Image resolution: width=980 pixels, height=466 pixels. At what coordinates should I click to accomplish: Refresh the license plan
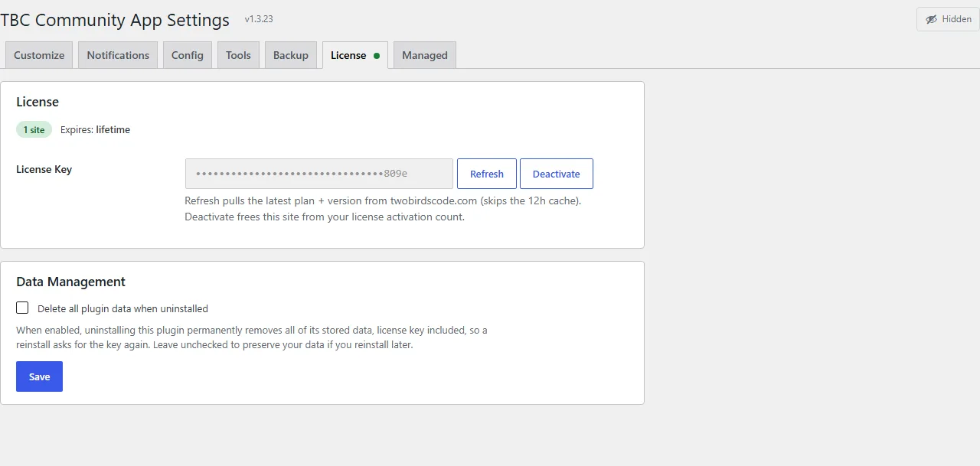[x=487, y=174]
